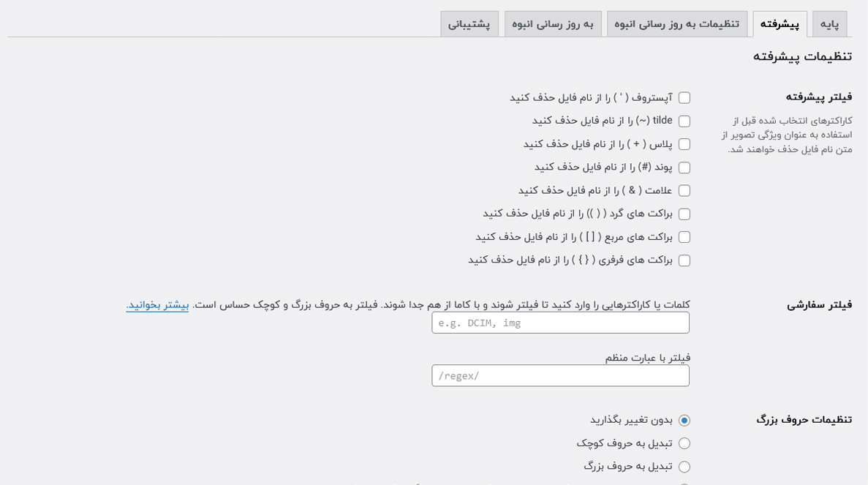Click the تنظیمات پیشرفته heading
The width and height of the screenshot is (868, 485).
click(802, 56)
